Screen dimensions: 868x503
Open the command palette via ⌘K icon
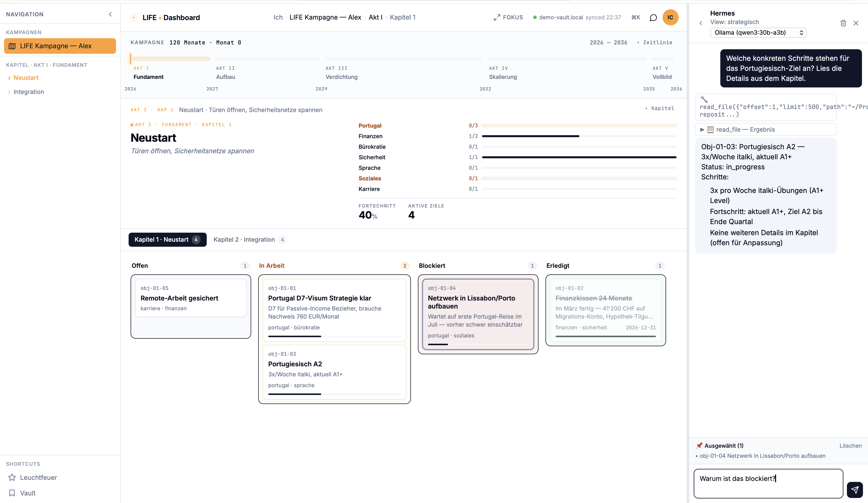tap(635, 17)
